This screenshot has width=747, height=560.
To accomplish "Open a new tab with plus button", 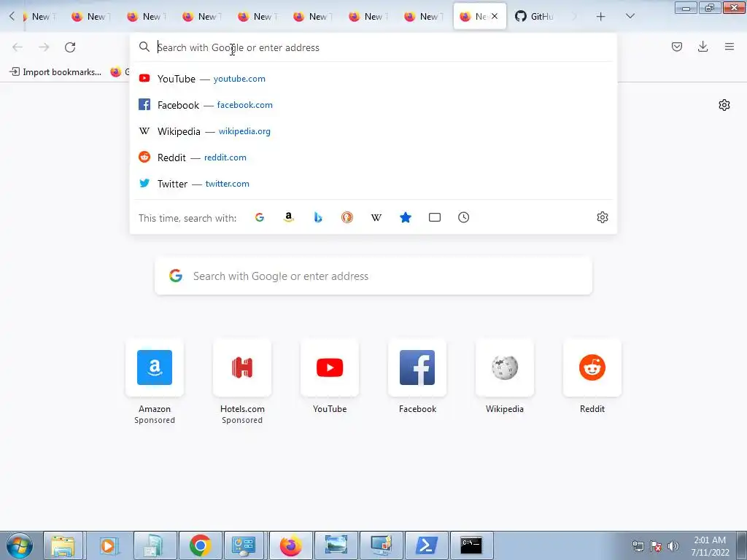I will pyautogui.click(x=600, y=17).
